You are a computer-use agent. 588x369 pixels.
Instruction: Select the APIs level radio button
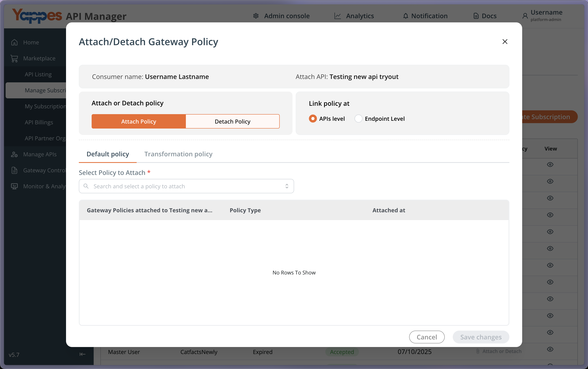(x=313, y=119)
